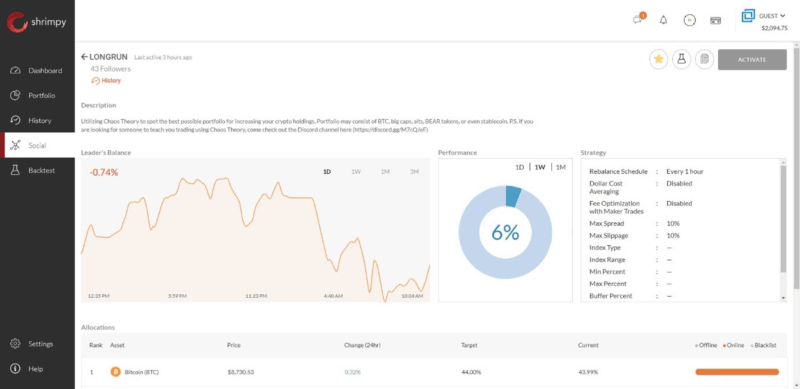Screen dimensions: 800x389
Task: Open notifications bell icon
Action: pyautogui.click(x=663, y=20)
